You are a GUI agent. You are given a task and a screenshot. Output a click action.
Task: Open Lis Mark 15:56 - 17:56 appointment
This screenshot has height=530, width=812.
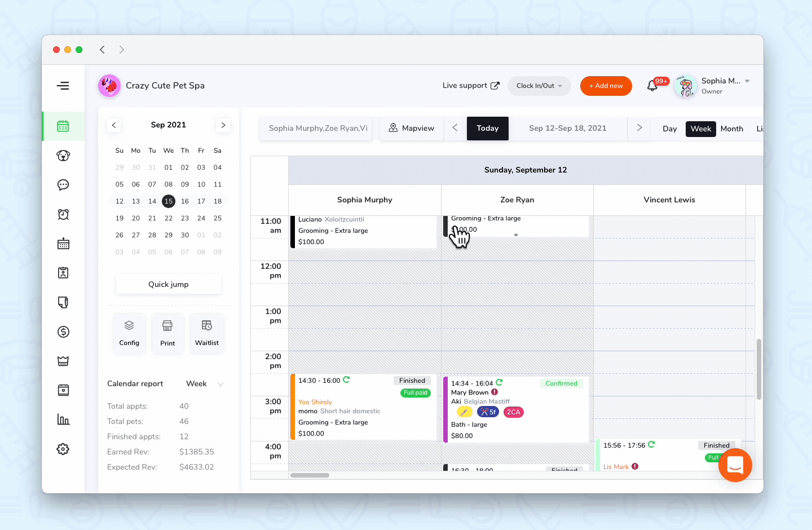tap(668, 455)
